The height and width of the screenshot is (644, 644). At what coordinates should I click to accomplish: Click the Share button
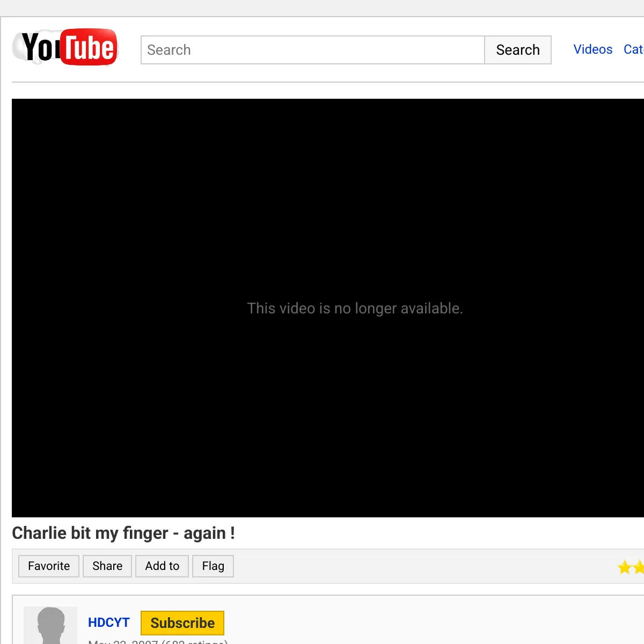pos(107,566)
